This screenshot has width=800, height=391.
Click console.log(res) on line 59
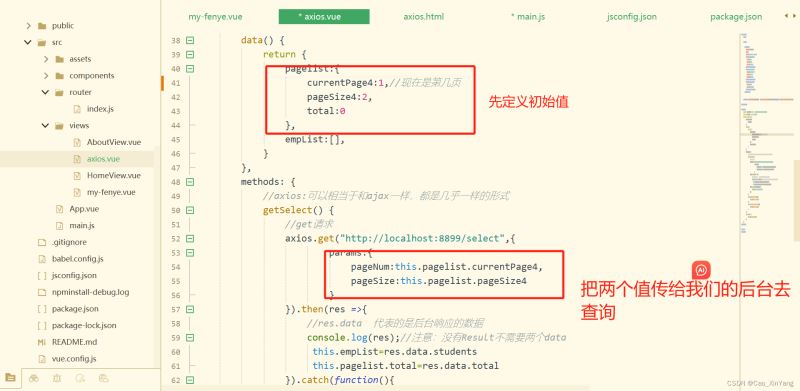click(353, 338)
